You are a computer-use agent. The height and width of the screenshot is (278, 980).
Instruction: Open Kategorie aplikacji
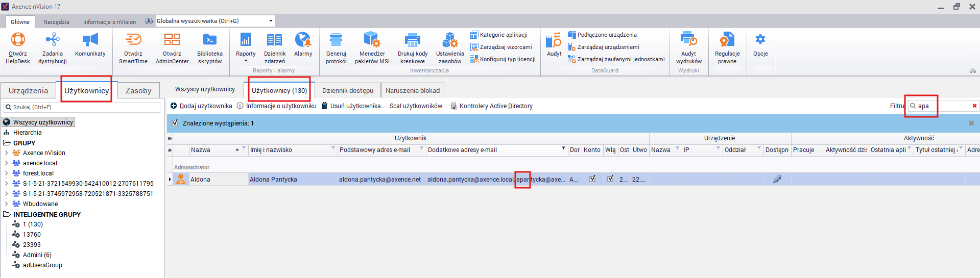[x=499, y=35]
